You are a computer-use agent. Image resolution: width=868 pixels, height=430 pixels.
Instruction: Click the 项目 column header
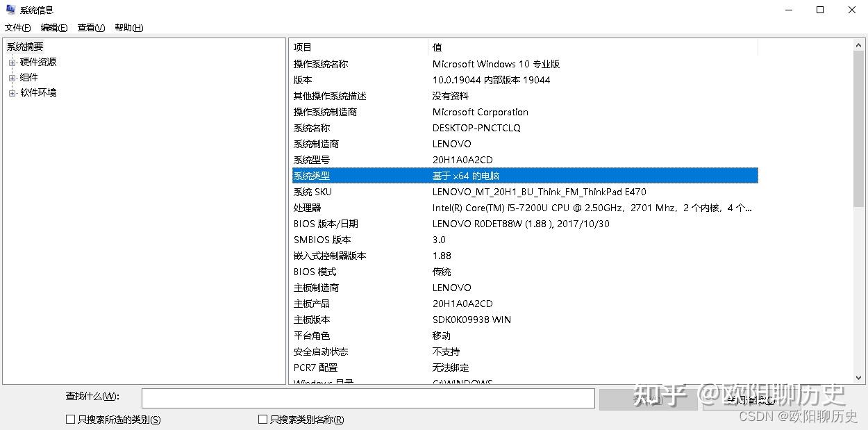coord(302,47)
